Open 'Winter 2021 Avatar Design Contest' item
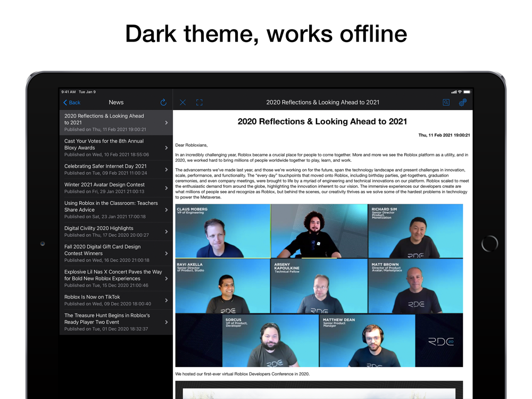532x399 pixels. point(116,188)
